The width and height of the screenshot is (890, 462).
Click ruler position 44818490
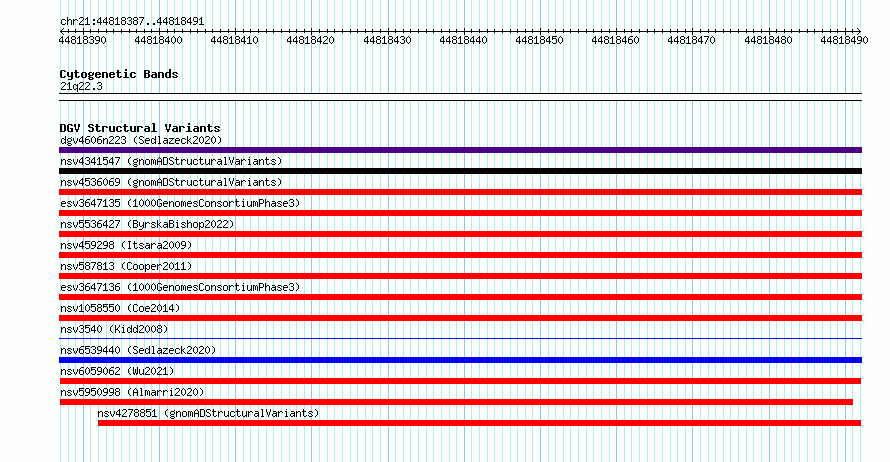coord(844,40)
